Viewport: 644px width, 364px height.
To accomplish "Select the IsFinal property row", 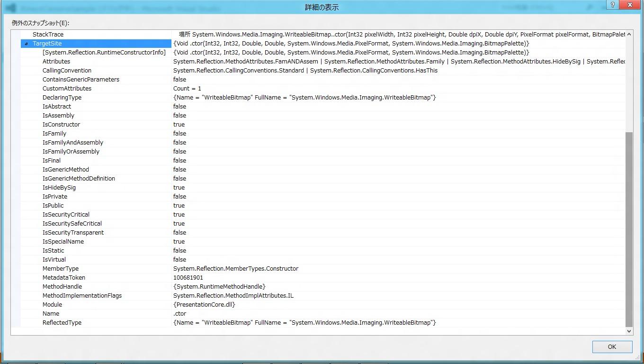I will click(x=323, y=161).
